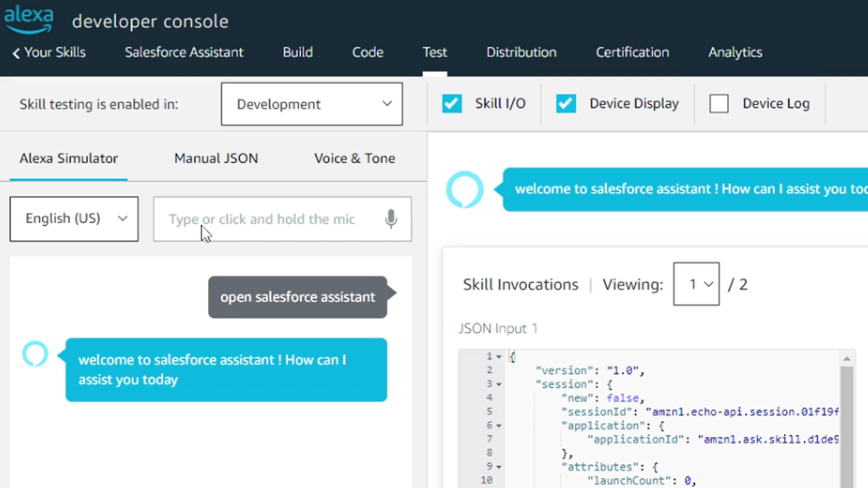
Task: Click the "applicationId" JSON line
Action: click(x=713, y=439)
